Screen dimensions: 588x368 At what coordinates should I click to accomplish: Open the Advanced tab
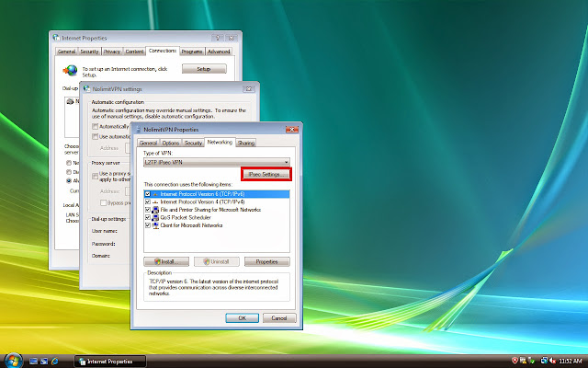point(219,52)
